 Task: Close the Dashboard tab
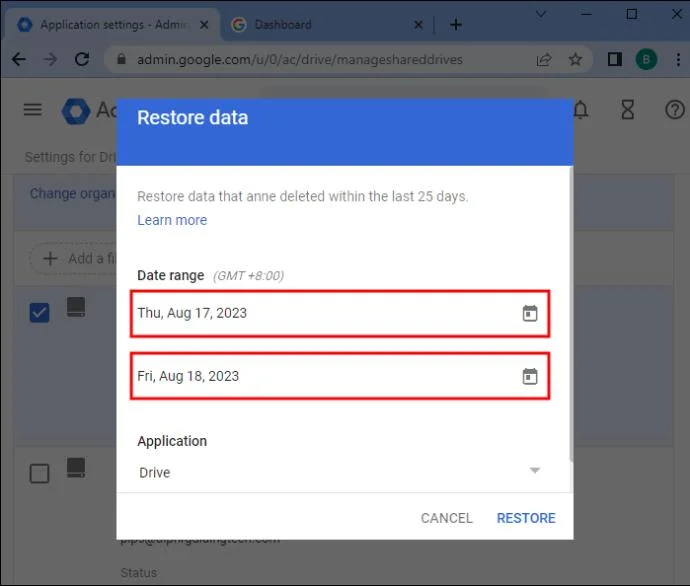[418, 25]
